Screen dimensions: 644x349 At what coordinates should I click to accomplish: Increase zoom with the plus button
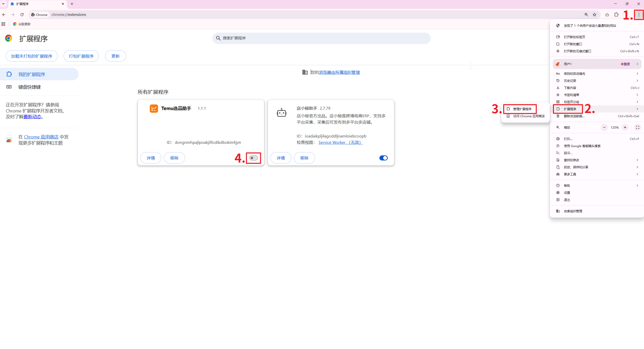click(625, 127)
